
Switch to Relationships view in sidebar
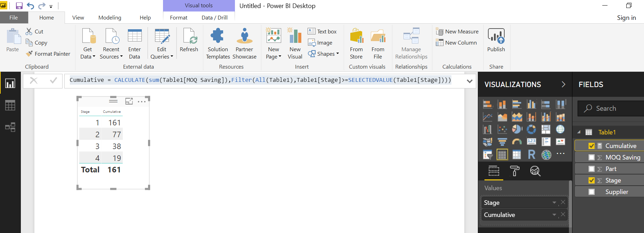point(10,127)
